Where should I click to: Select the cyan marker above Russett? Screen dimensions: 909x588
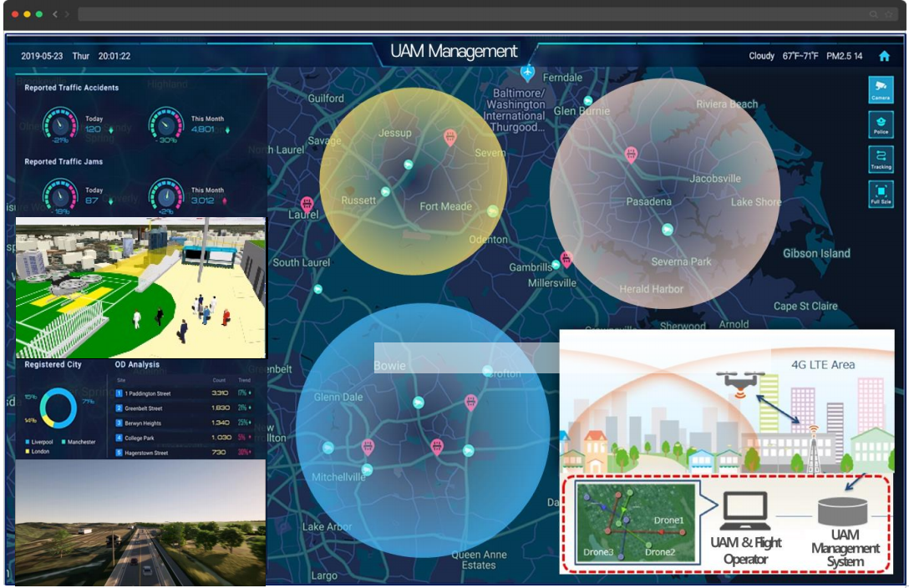click(385, 191)
